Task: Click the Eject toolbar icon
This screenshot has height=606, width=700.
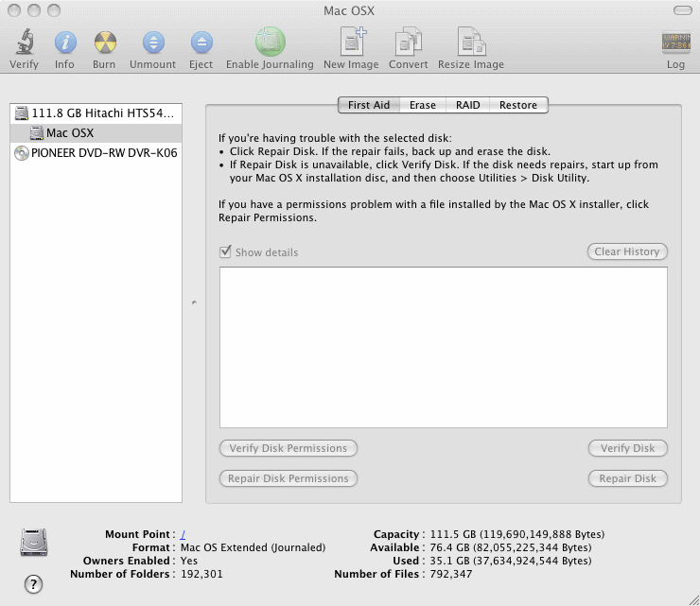Action: pyautogui.click(x=201, y=43)
